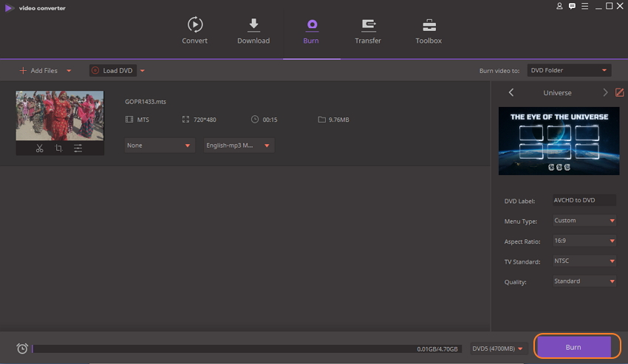This screenshot has width=628, height=364.
Task: Open the TV Standard NTSC dropdown
Action: click(584, 261)
